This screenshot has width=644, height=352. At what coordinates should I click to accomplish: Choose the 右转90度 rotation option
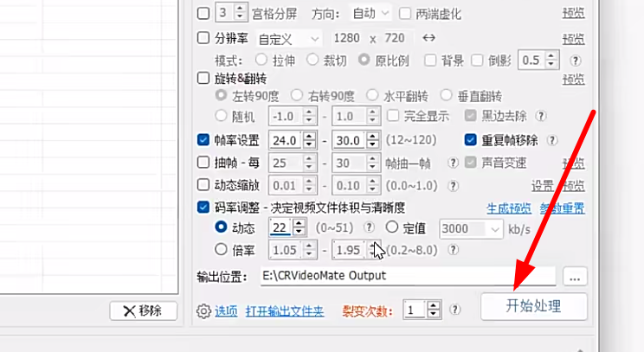pos(297,95)
